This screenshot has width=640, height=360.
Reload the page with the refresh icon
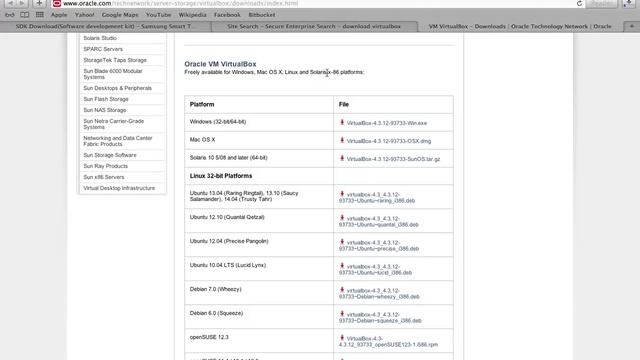579,3
